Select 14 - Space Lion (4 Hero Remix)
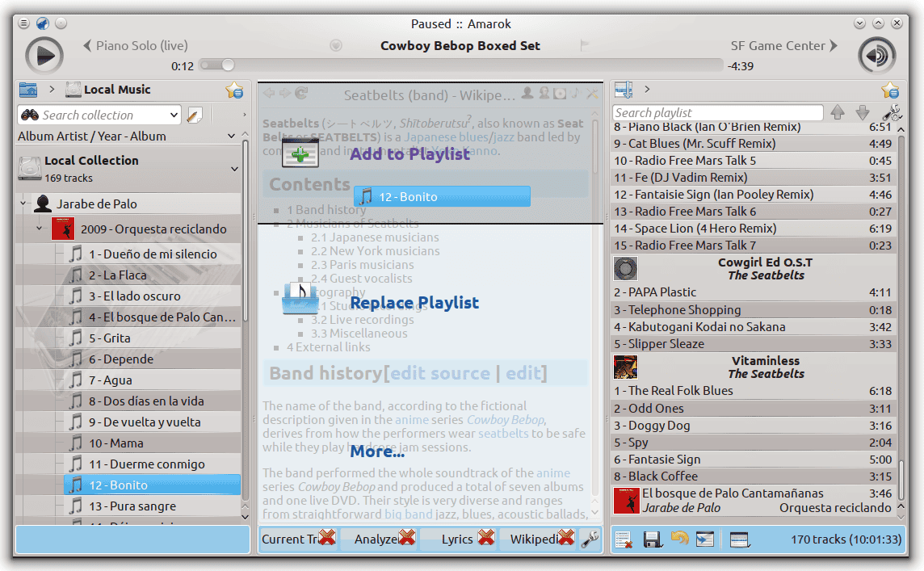Image resolution: width=924 pixels, height=571 pixels. (x=754, y=229)
